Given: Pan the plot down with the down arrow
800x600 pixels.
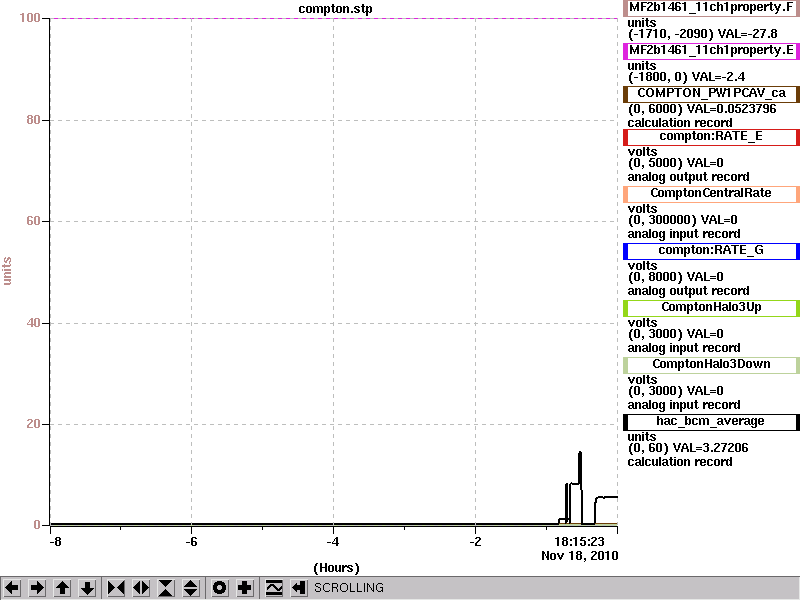Looking at the screenshot, I should point(87,588).
